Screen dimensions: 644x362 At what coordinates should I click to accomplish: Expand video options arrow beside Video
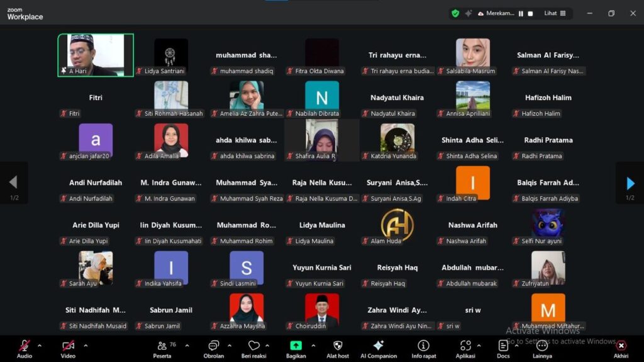coord(86,345)
